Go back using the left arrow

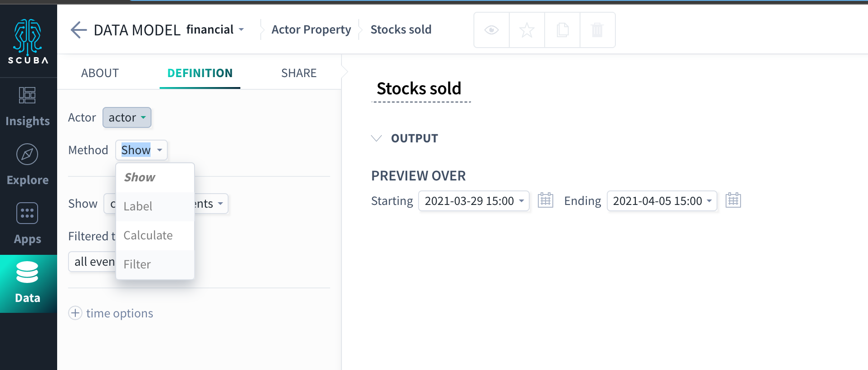click(78, 30)
